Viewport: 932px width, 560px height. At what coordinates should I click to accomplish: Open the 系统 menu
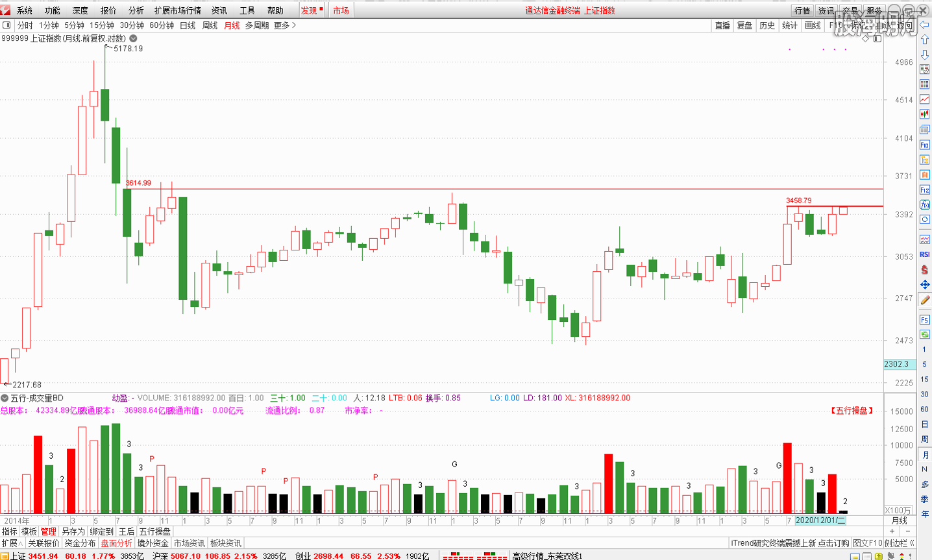tap(25, 10)
